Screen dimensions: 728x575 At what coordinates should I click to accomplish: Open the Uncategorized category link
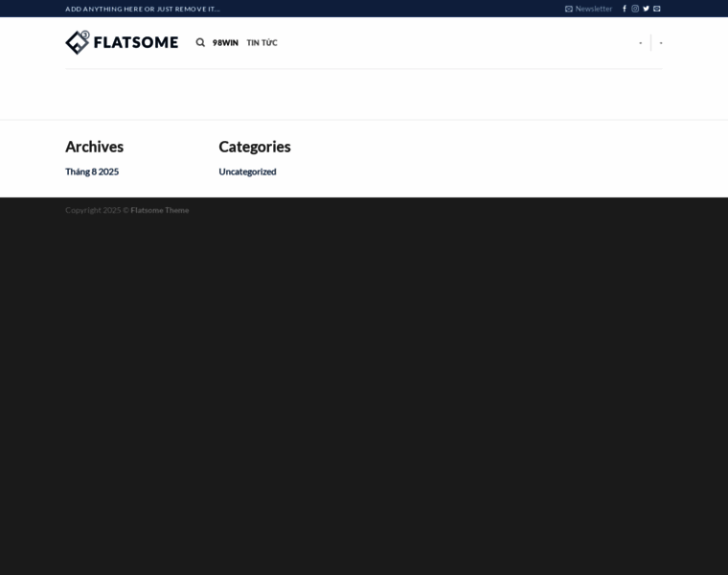click(247, 172)
